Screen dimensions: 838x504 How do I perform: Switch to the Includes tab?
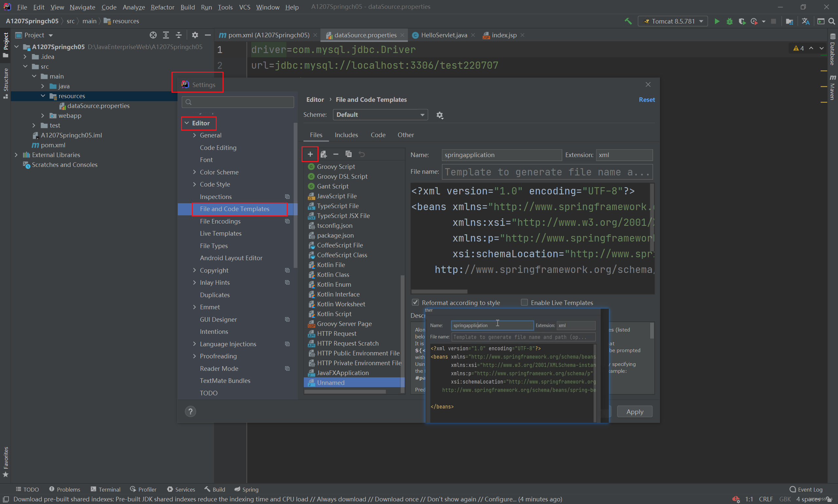(x=346, y=135)
